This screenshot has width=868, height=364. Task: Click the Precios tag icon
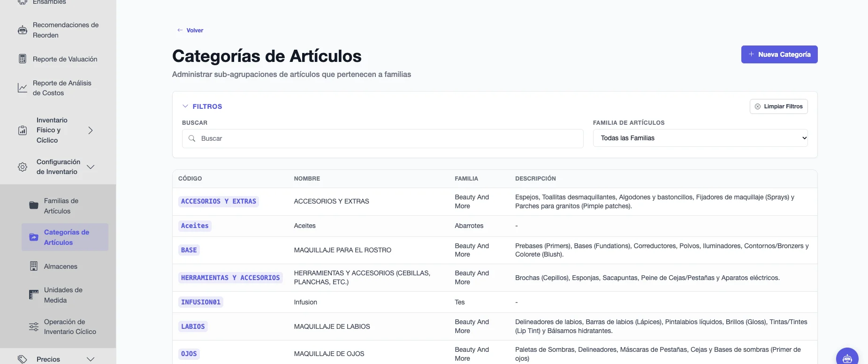[x=23, y=359]
